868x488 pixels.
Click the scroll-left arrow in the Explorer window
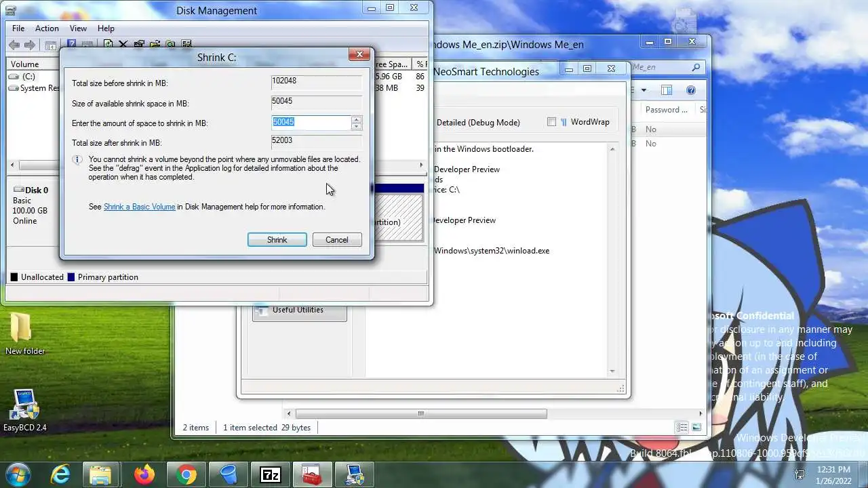[x=290, y=413]
